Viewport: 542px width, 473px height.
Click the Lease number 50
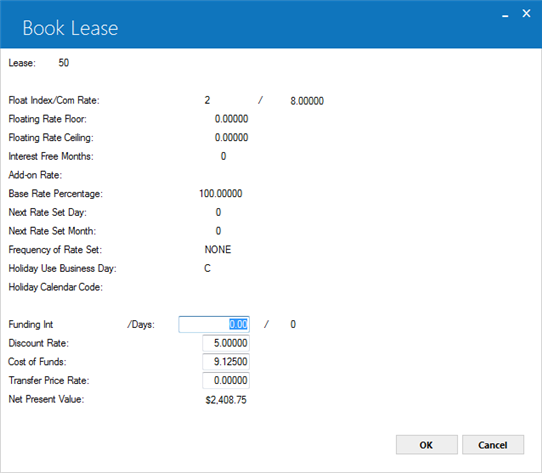(64, 63)
